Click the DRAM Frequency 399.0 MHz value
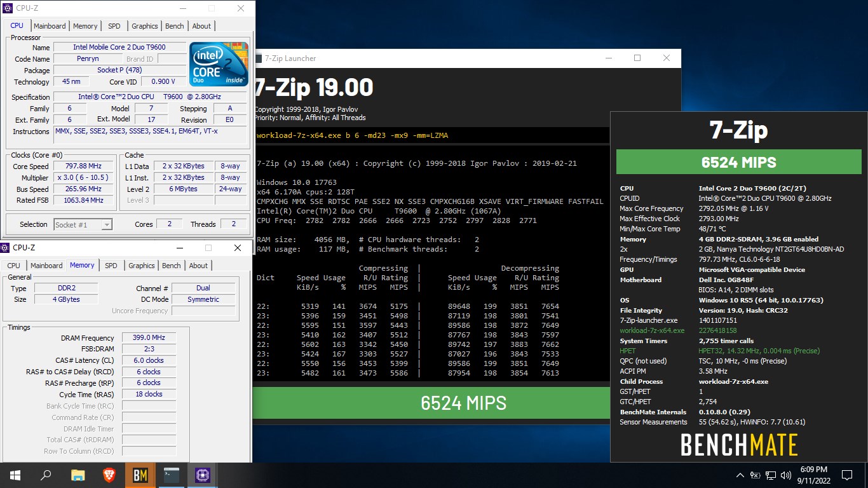Screen dimensions: 868x488 tap(149, 338)
